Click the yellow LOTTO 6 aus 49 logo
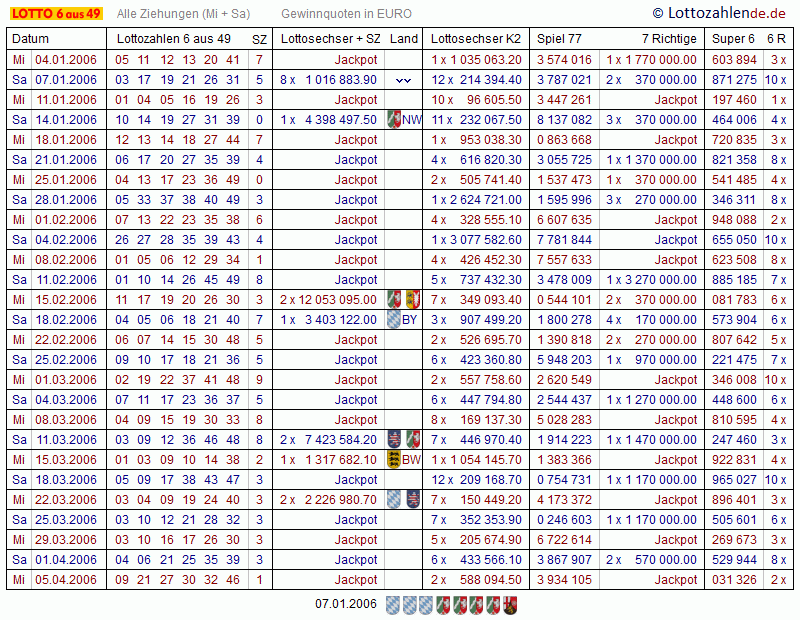The image size is (800, 620). 56,14
